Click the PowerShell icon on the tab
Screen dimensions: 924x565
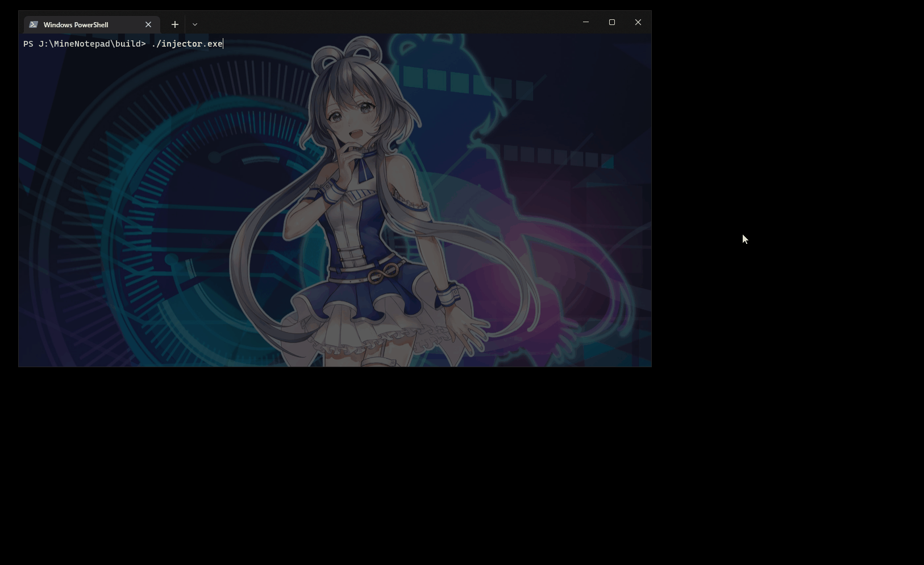tap(34, 24)
